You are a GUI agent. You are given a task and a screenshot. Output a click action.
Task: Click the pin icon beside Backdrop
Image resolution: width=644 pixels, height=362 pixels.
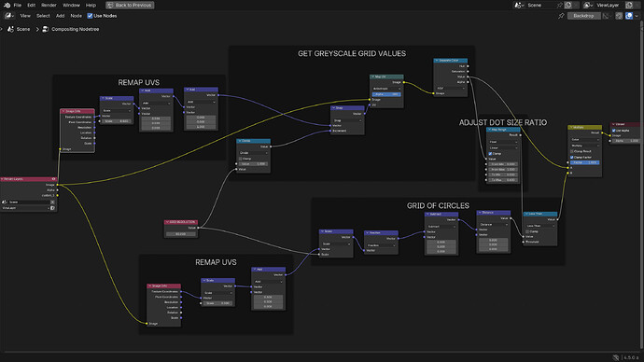pos(561,16)
